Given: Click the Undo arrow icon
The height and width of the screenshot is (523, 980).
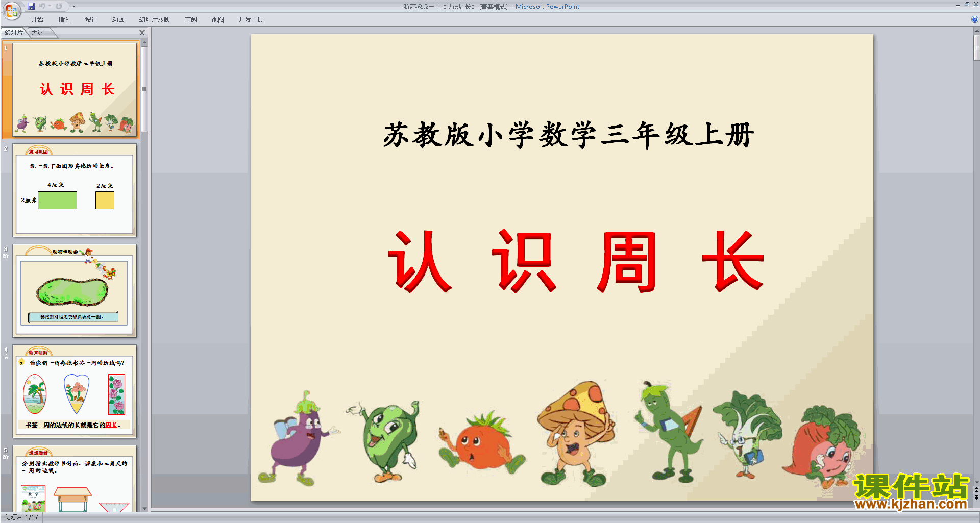Looking at the screenshot, I should [42, 6].
